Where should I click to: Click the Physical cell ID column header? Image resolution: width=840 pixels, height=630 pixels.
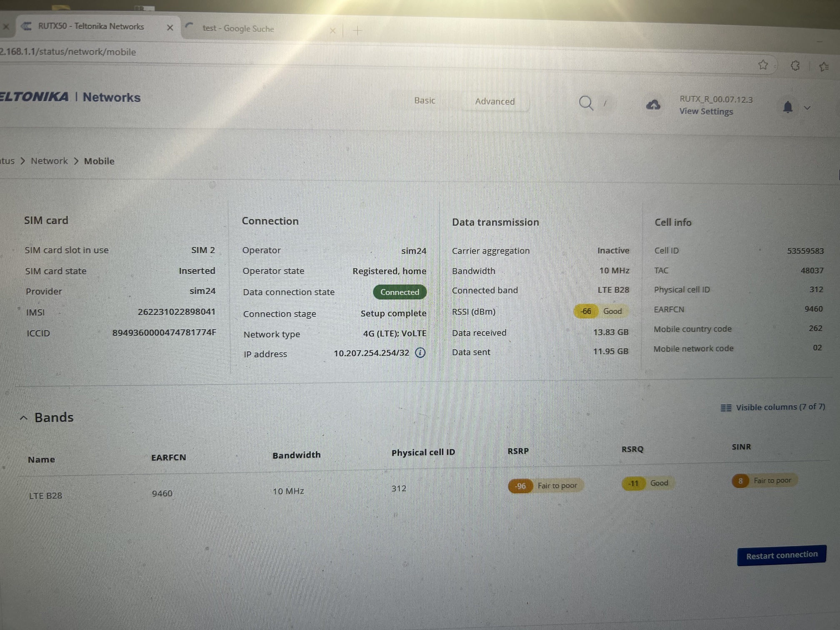(423, 452)
